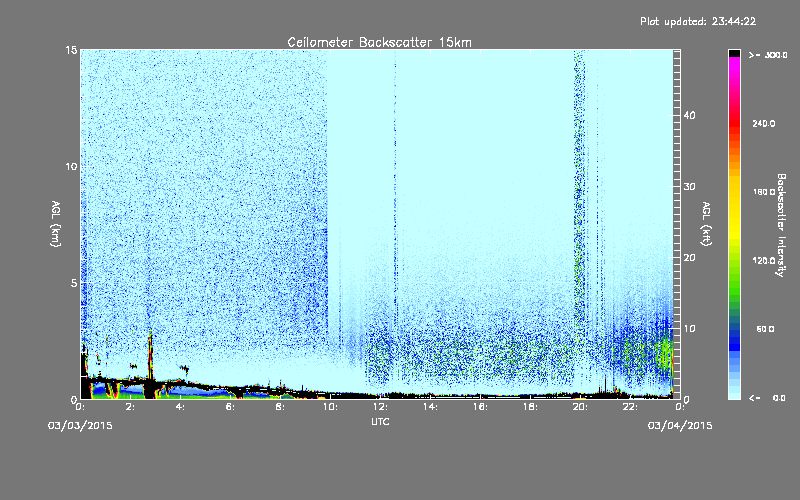Click the "10:" hour tick label
Image resolution: width=800 pixels, height=500 pixels.
tap(330, 407)
